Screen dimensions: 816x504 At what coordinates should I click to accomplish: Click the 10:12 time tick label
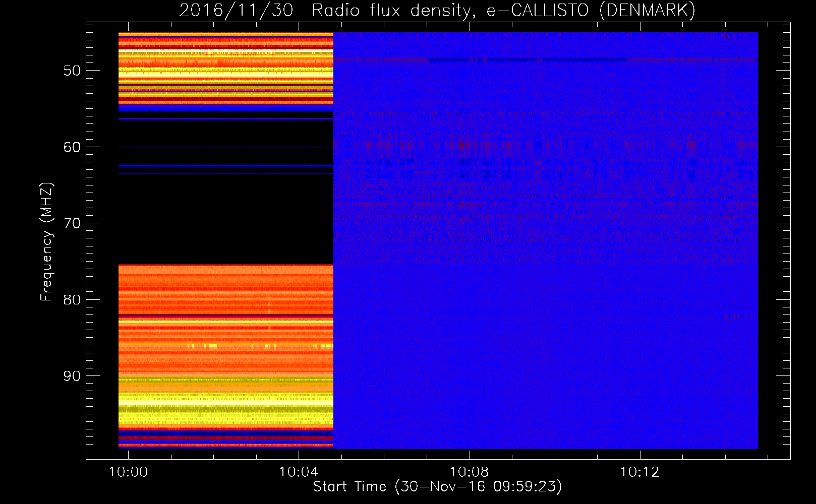(x=640, y=472)
